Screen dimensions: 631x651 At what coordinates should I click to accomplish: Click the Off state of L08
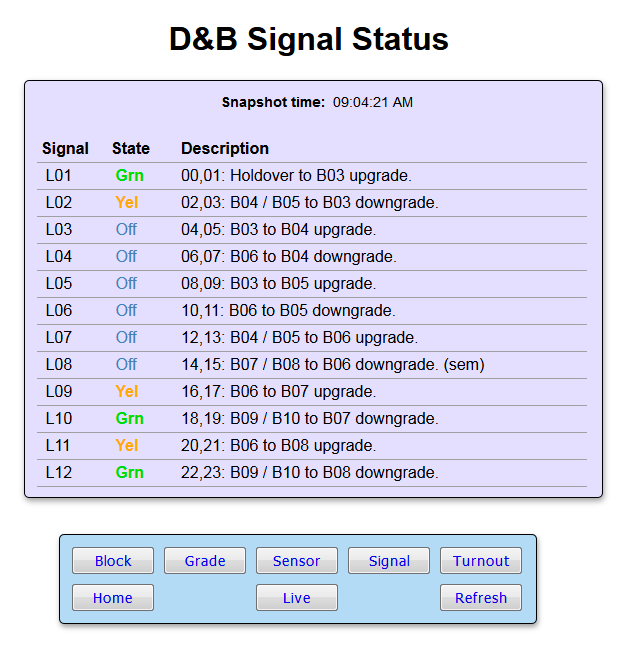point(126,365)
